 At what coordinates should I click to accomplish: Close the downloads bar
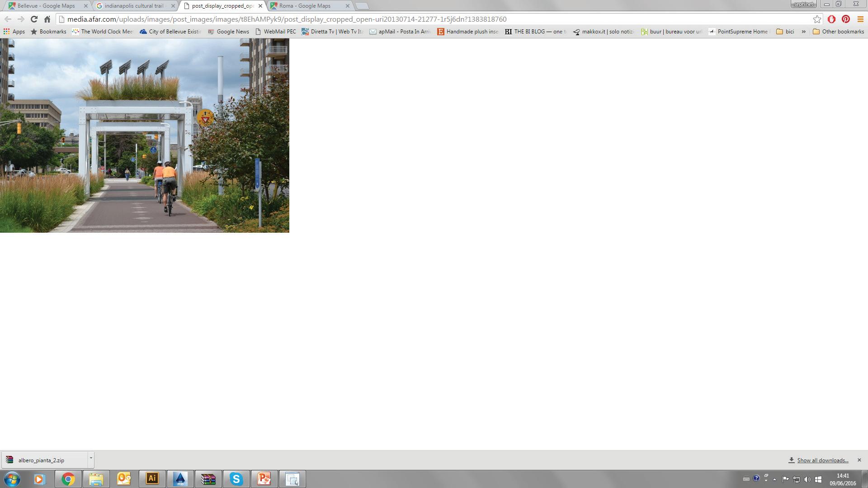[859, 460]
